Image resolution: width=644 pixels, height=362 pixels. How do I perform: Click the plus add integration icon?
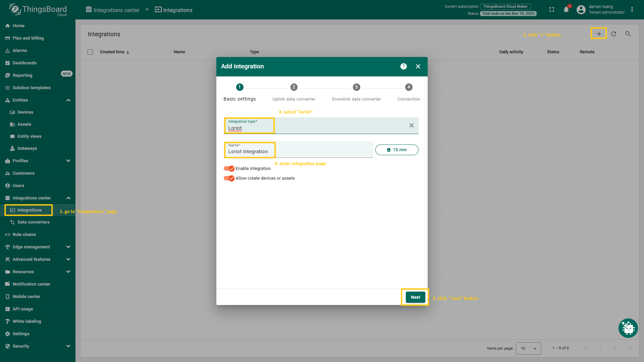pyautogui.click(x=599, y=34)
